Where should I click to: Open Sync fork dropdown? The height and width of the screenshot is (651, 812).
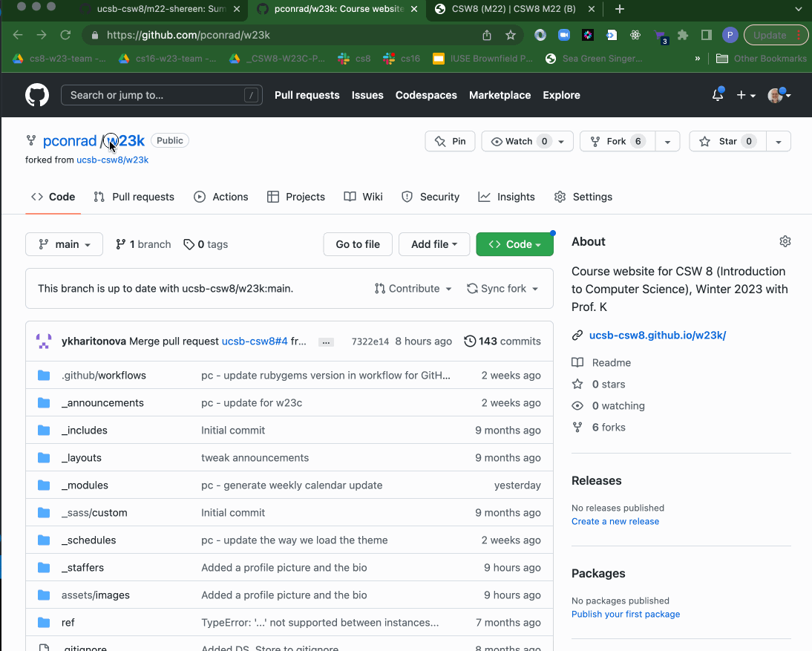[502, 289]
